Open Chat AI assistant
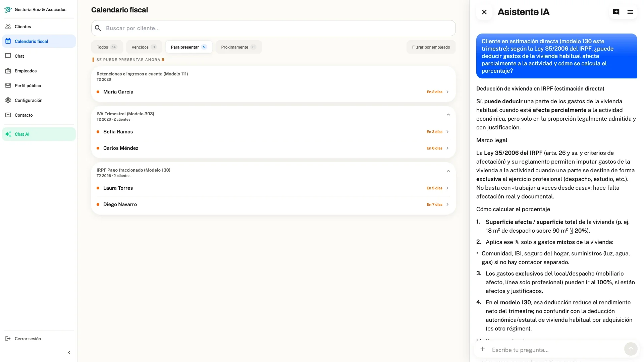The height and width of the screenshot is (362, 644). [39, 134]
